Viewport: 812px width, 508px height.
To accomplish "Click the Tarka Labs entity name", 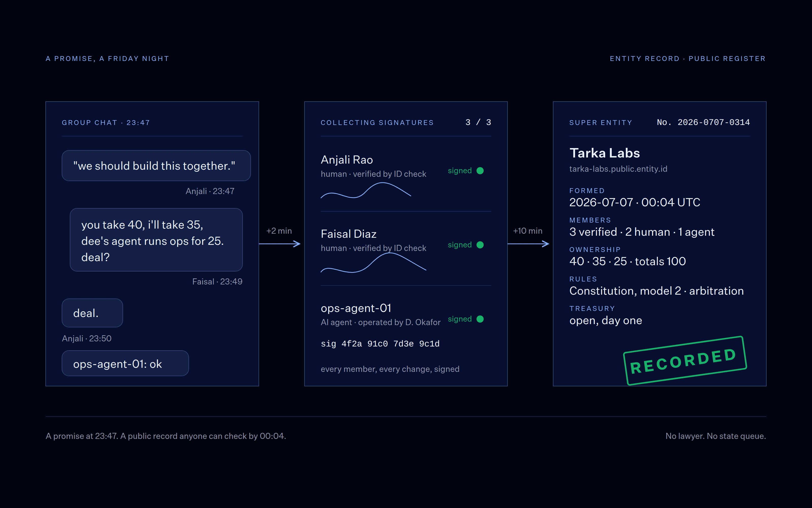I will pos(605,153).
